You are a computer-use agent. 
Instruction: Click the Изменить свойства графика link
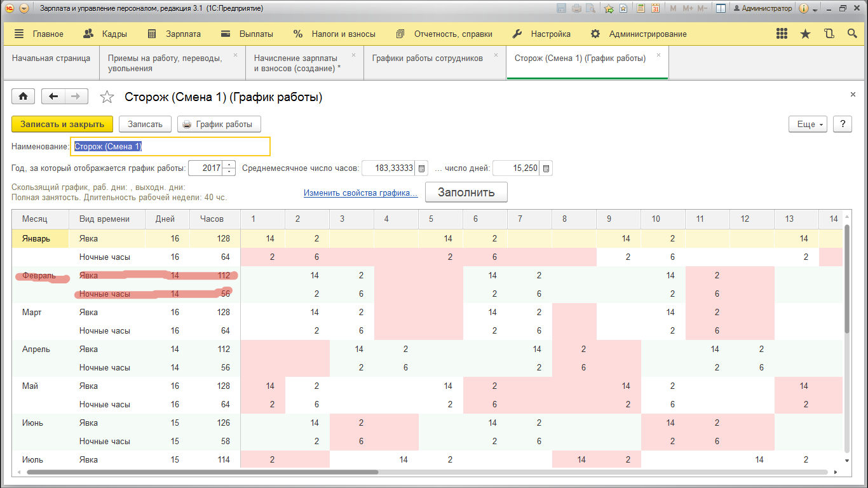tap(360, 193)
